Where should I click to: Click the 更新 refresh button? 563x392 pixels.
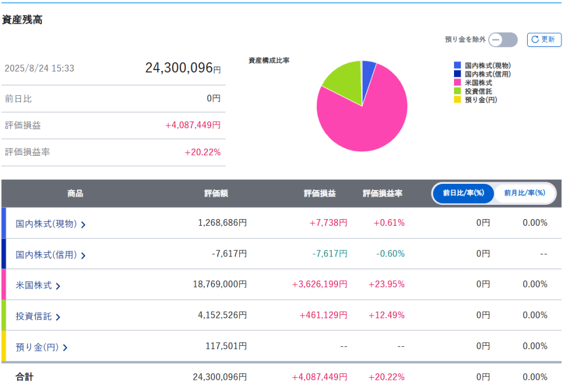[544, 40]
